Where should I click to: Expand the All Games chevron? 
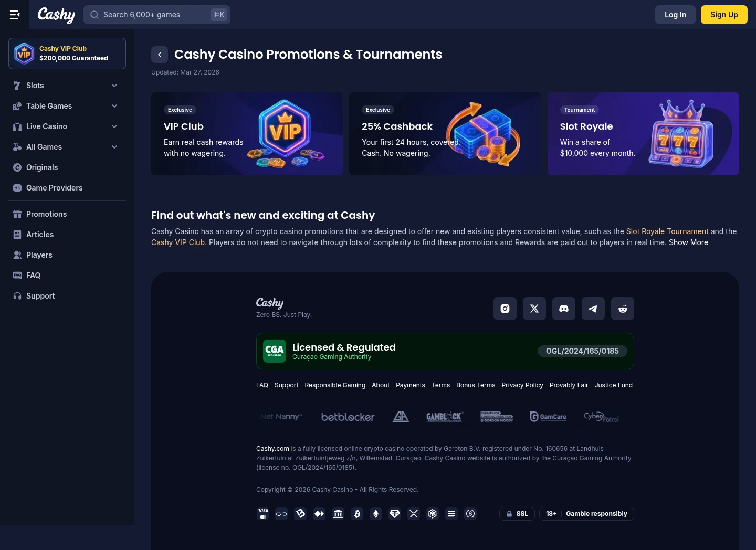[x=114, y=147]
